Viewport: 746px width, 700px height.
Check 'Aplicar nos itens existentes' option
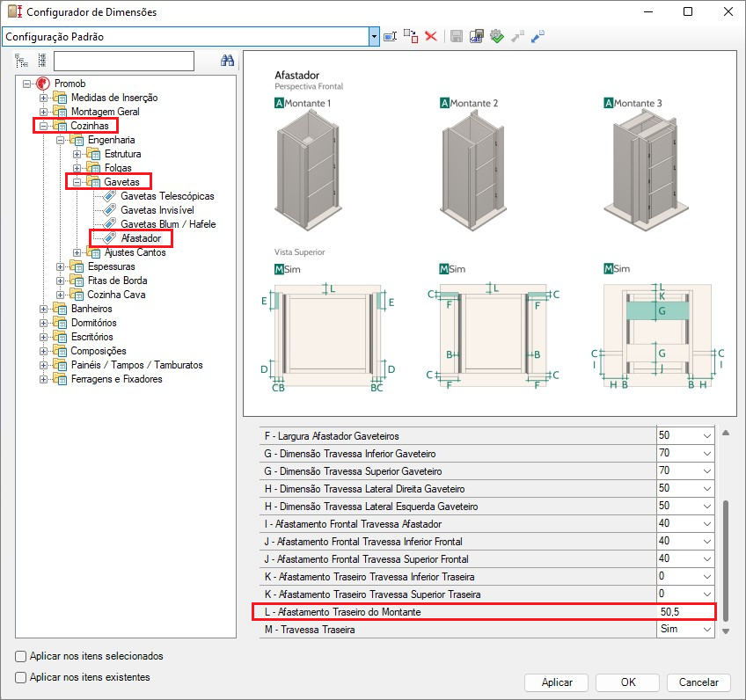[x=21, y=677]
